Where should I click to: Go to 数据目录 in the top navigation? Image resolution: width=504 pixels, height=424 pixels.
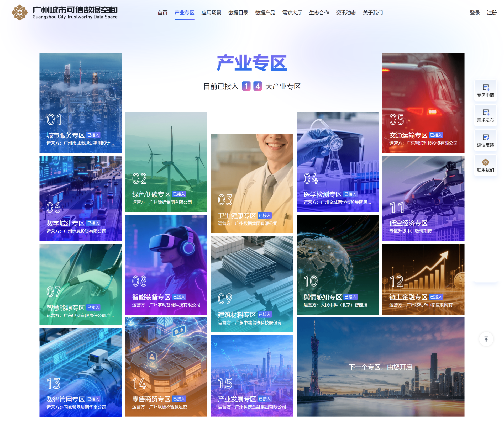(238, 13)
